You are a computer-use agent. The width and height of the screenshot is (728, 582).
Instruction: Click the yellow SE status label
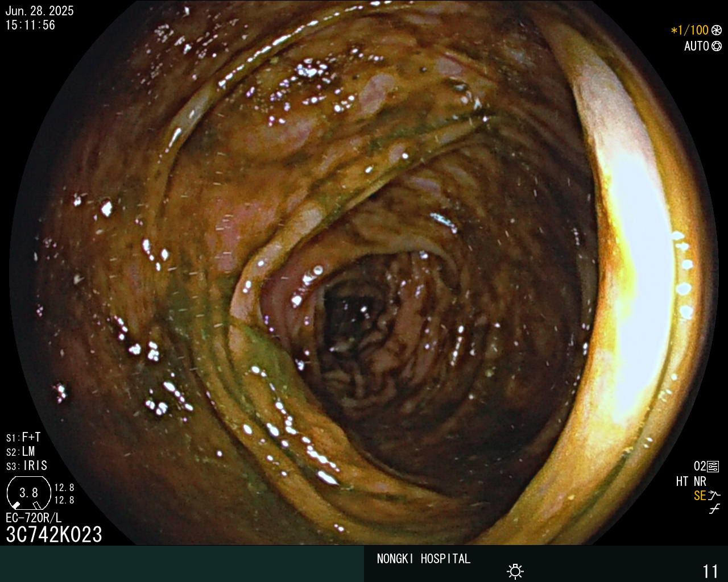700,496
